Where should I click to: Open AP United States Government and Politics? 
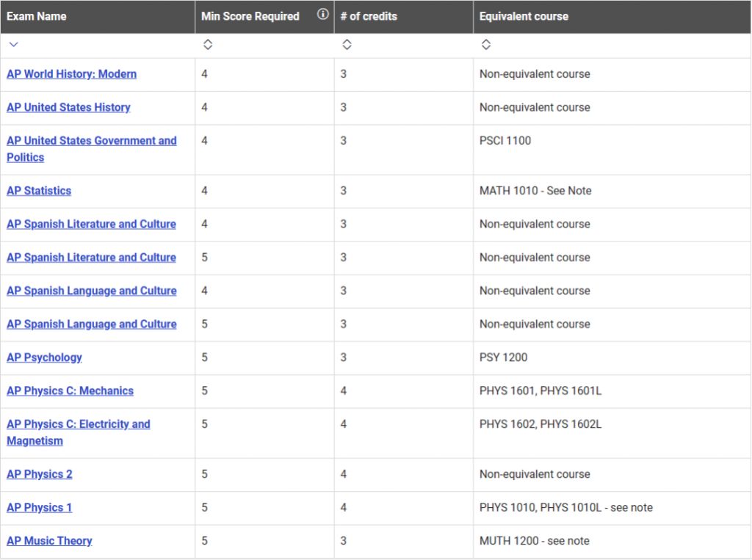91,141
